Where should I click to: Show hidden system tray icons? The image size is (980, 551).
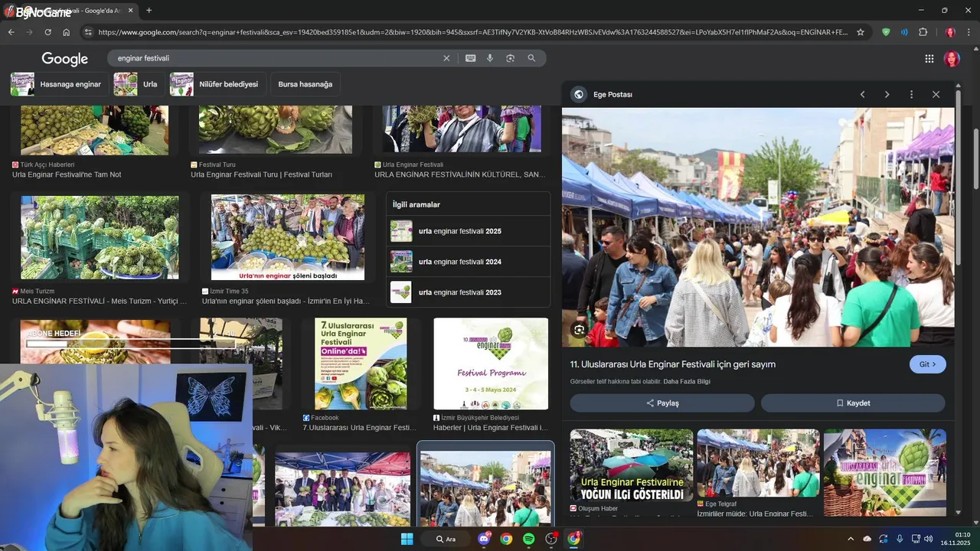coord(850,539)
